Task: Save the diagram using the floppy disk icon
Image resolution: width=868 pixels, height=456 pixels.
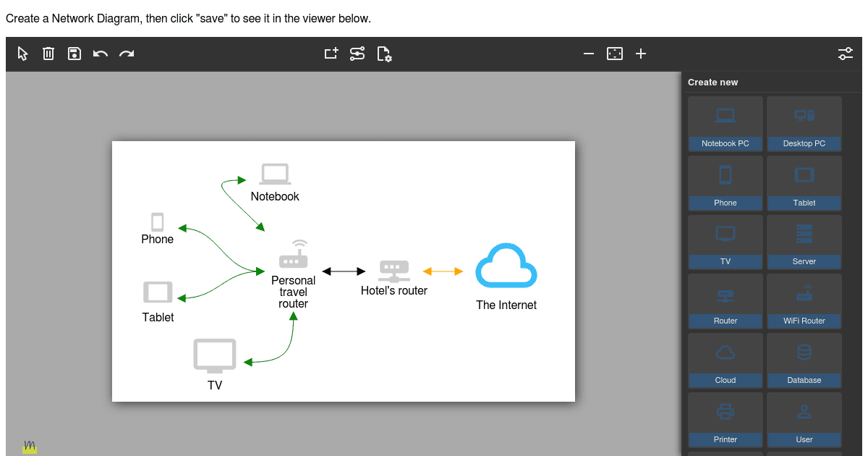Action: click(74, 54)
